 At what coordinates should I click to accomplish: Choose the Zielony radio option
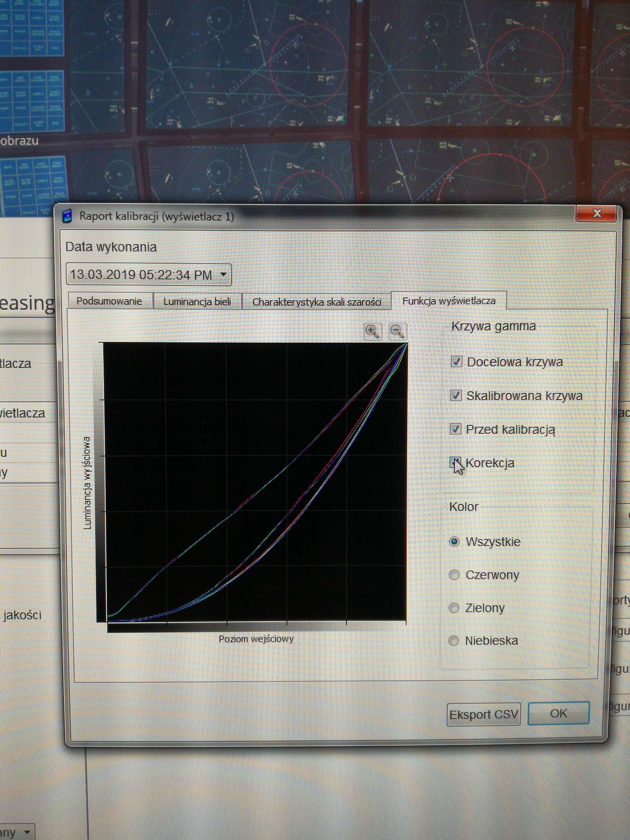pyautogui.click(x=454, y=608)
